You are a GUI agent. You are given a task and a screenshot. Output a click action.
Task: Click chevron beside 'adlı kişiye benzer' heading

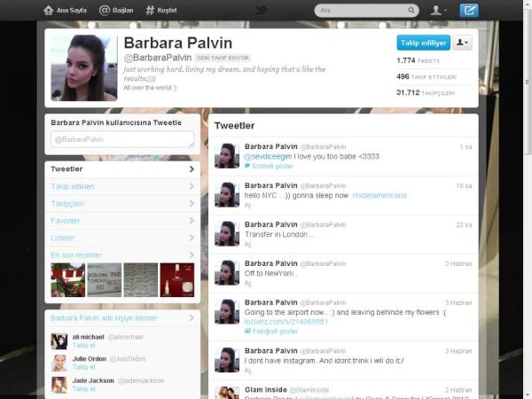tap(192, 318)
